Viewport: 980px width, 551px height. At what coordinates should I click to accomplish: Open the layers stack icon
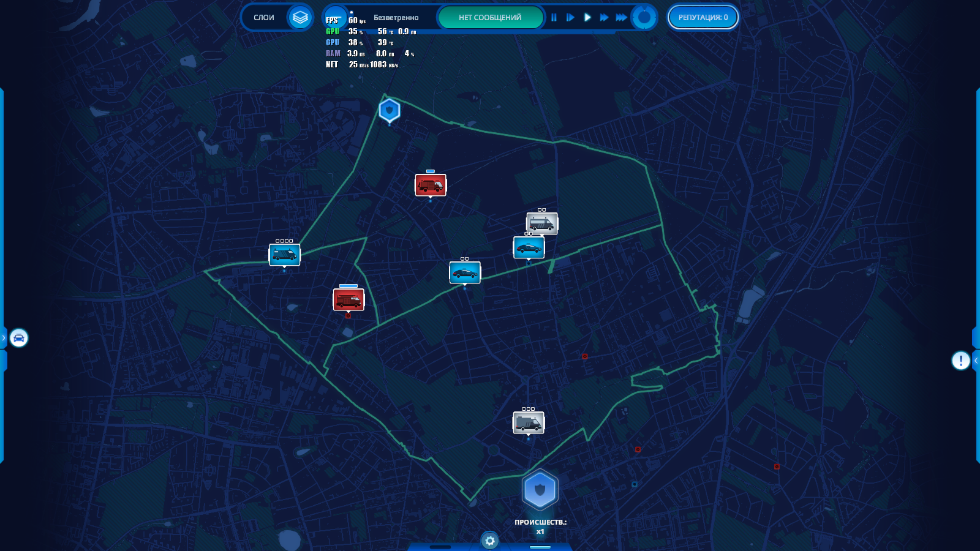point(300,18)
